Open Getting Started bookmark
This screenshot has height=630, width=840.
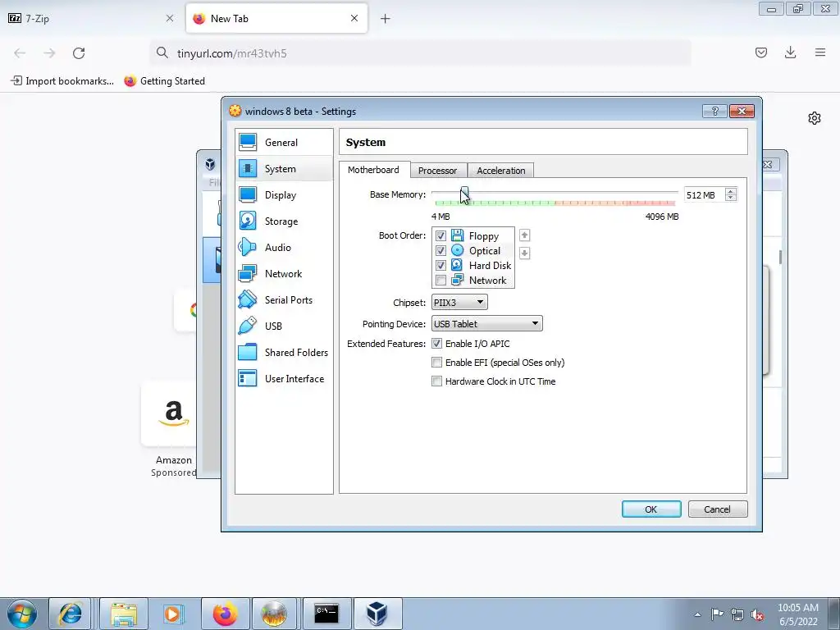click(164, 81)
